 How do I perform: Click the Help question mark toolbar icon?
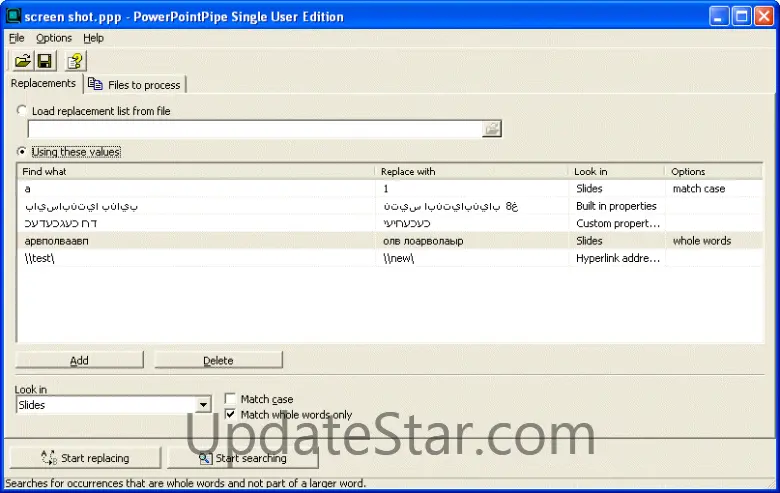tap(76, 61)
